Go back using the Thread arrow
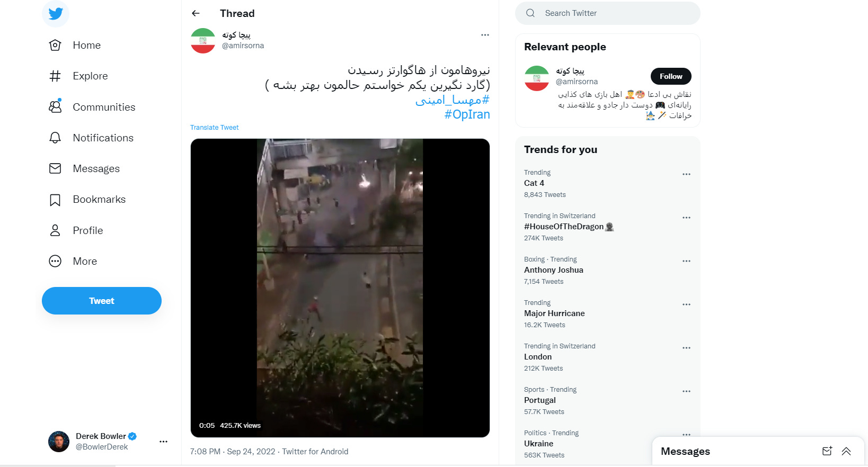This screenshot has height=467, width=868. [196, 13]
